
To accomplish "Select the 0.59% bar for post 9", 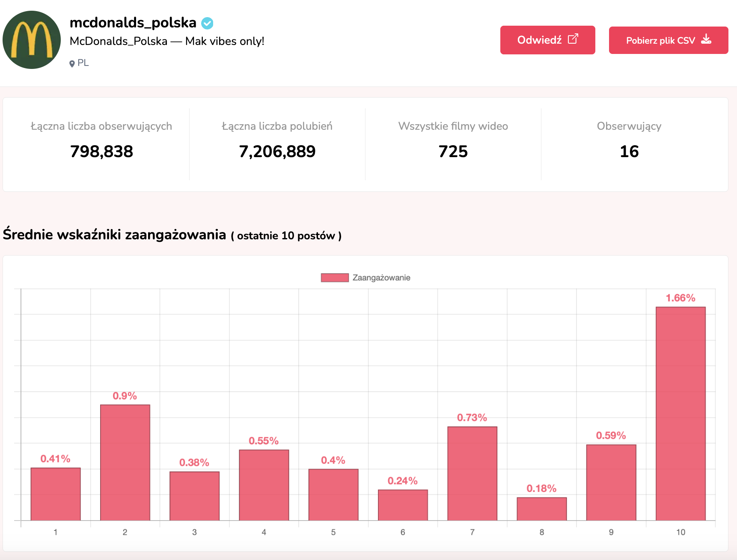I will point(611,483).
